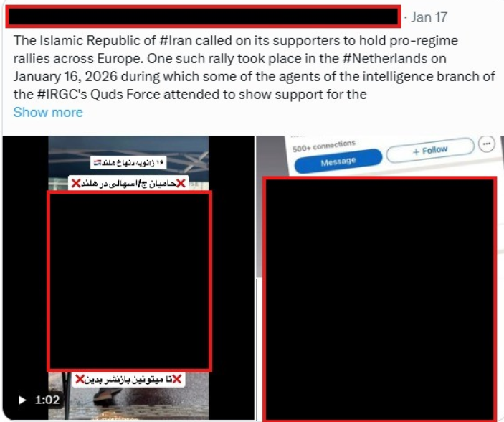Click the shoe at video bottom
Viewport: 504px width, 422px height.
[108, 395]
